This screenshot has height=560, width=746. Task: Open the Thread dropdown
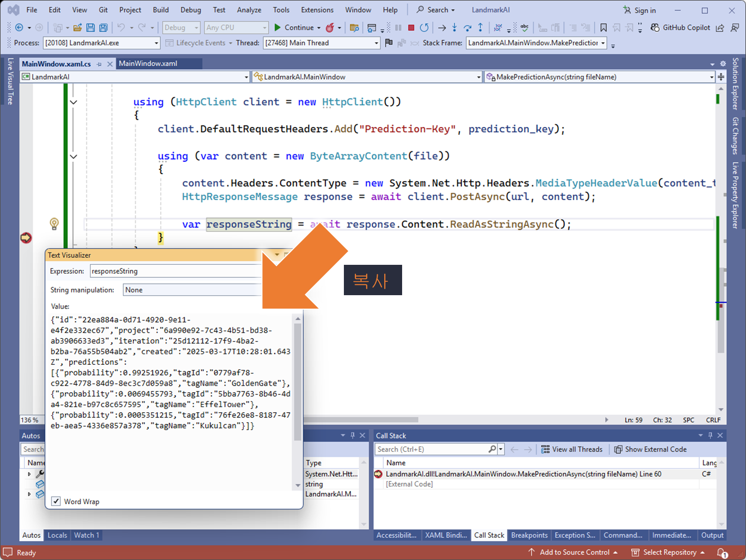[376, 43]
